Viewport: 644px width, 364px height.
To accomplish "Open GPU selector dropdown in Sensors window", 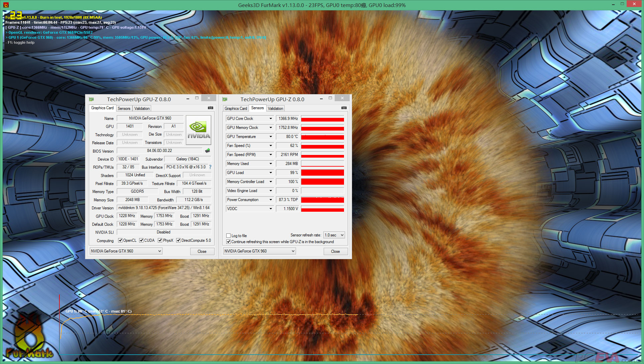I will (x=259, y=251).
